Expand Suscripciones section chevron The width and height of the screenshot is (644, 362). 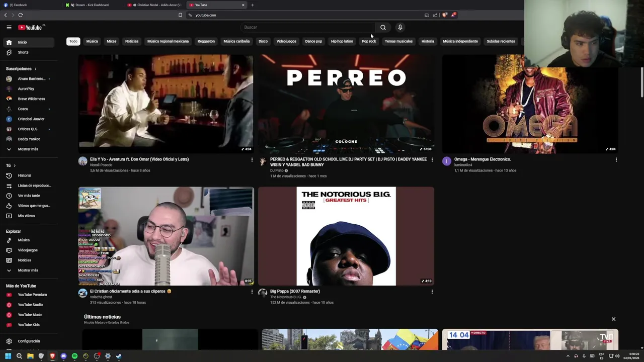coord(35,68)
